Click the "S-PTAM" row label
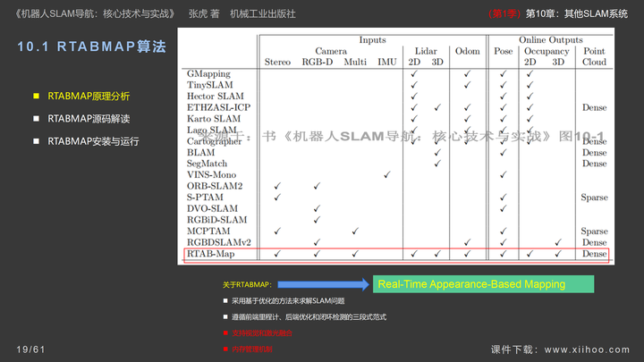This screenshot has width=644, height=362. pos(205,197)
